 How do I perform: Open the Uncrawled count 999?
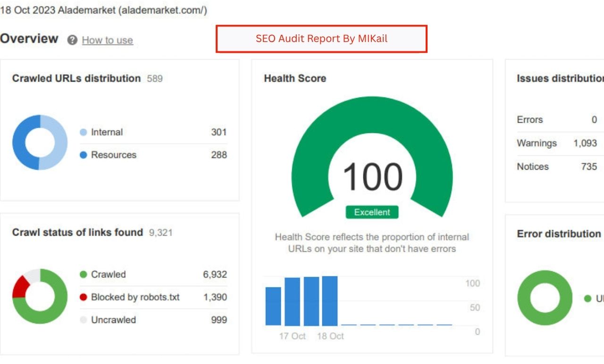pyautogui.click(x=218, y=320)
